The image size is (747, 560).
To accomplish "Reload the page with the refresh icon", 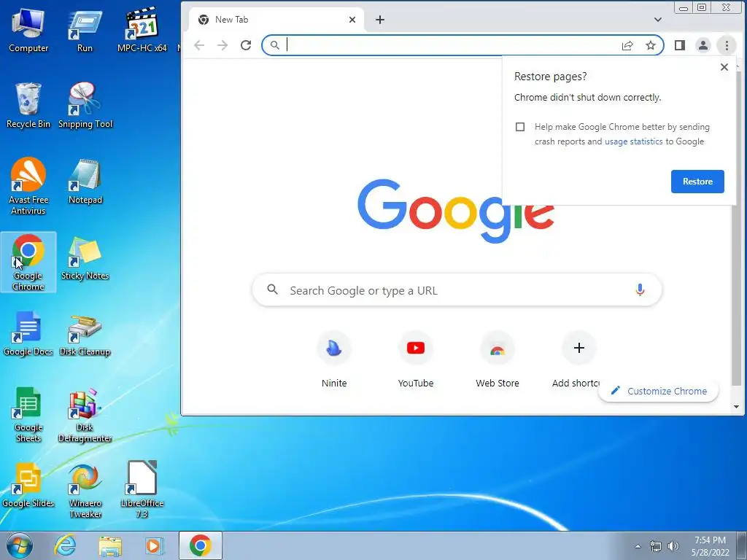I will tap(246, 45).
